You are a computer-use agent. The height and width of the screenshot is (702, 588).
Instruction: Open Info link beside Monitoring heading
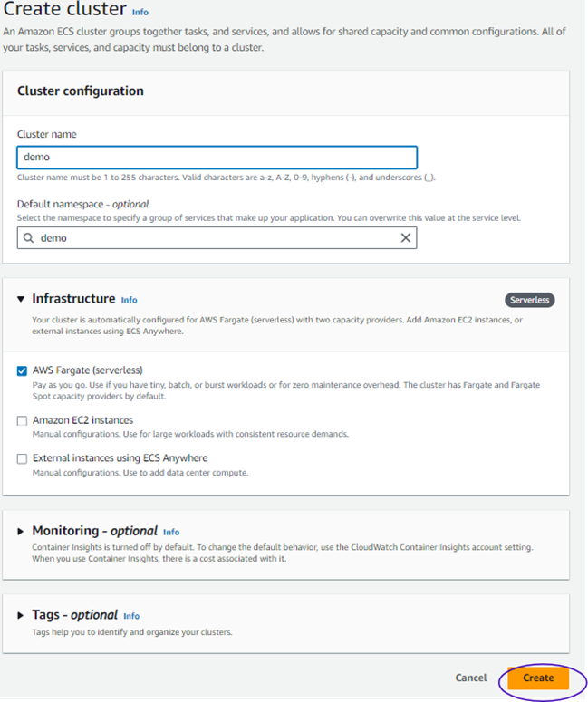(x=171, y=532)
